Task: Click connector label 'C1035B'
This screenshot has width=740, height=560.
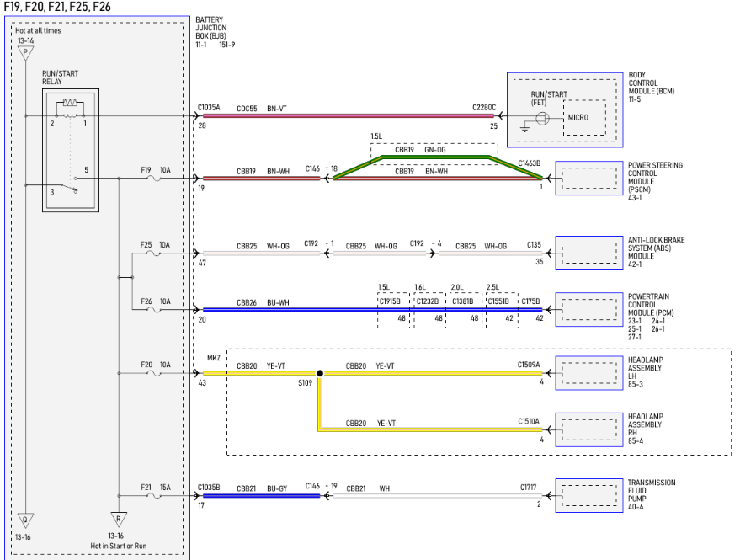Action: click(209, 488)
